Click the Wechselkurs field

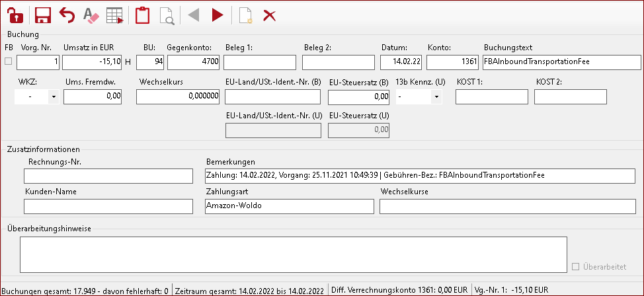178,96
